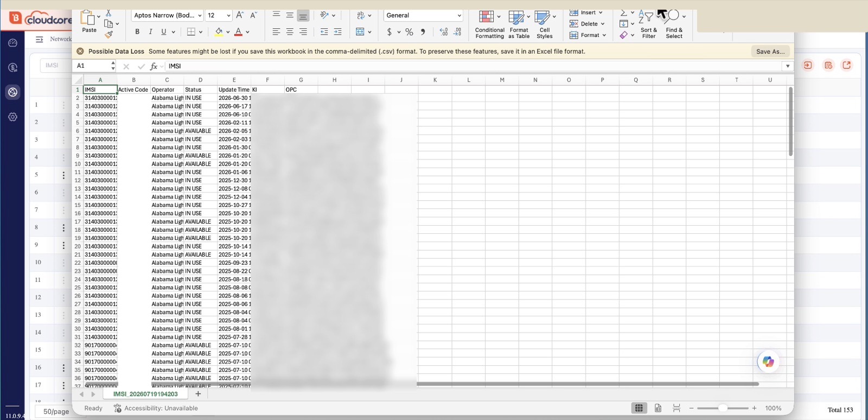
Task: Apply the cell borders icon
Action: point(191,32)
